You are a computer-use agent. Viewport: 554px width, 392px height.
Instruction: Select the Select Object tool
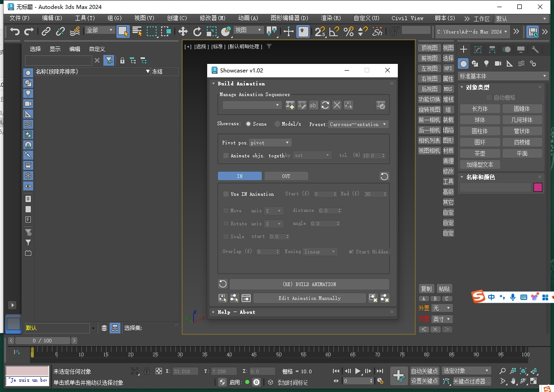tap(123, 31)
